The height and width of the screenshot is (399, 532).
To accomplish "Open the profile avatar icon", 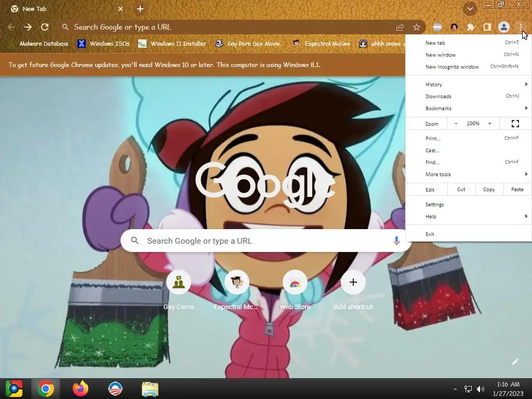I will pos(504,27).
